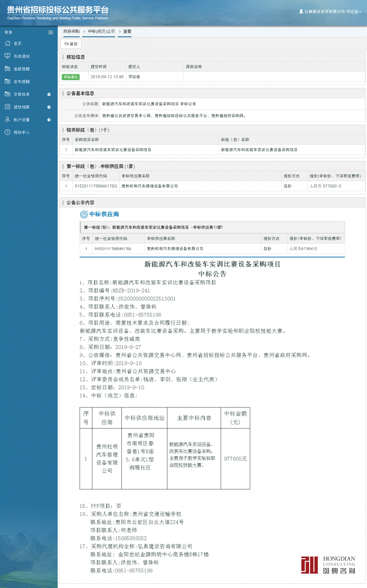
Task: Click the 采购方式:竞争性磋商 line
Action: point(110,339)
